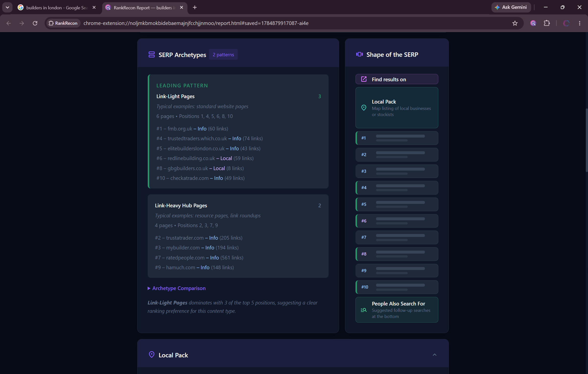
Task: Click the SERP Archetypes stack icon
Action: pyautogui.click(x=152, y=55)
